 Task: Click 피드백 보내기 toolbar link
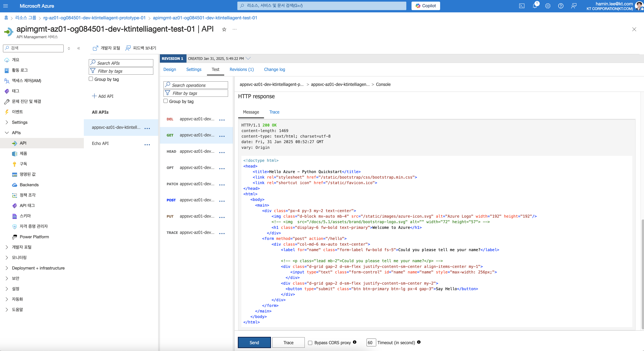pos(141,48)
